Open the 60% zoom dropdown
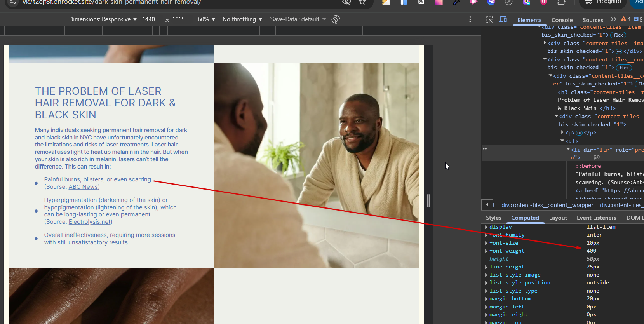This screenshot has width=644, height=324. point(206,19)
